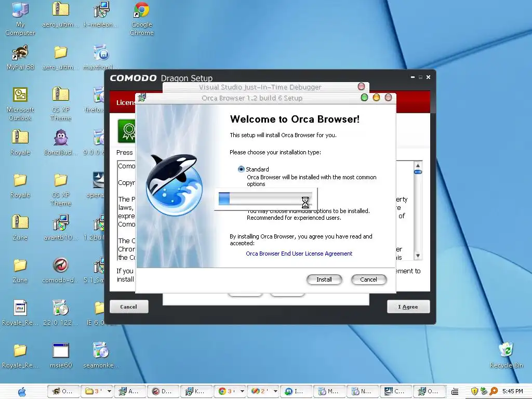
Task: Click the taskbar clock showing 5:45 PM
Action: 513,391
